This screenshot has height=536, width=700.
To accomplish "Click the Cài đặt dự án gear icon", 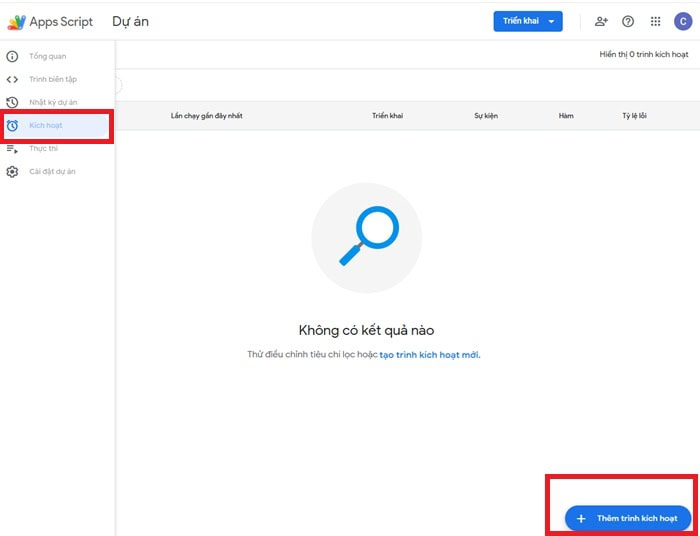I will (x=12, y=171).
